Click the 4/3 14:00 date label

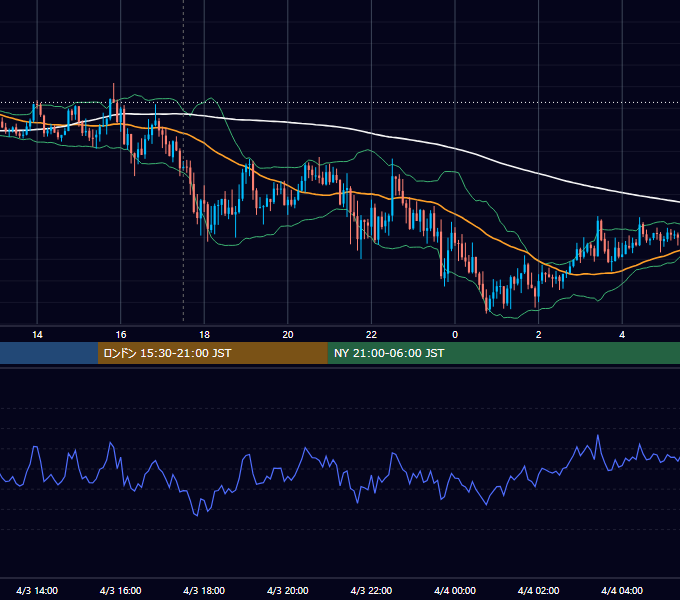pos(37,590)
